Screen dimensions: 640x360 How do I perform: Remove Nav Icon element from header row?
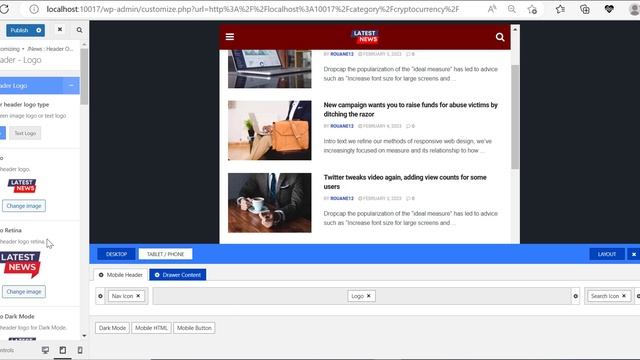(x=138, y=296)
